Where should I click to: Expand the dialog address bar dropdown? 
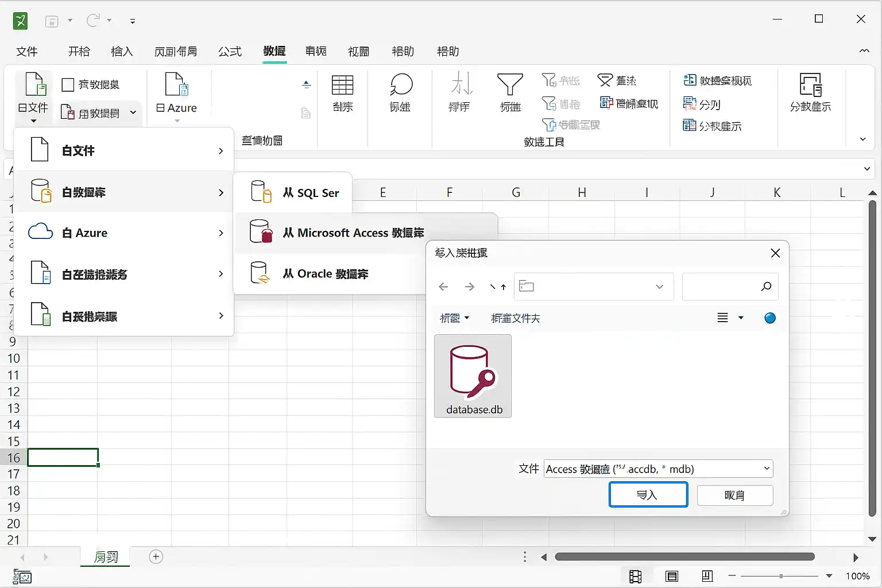[x=659, y=287]
